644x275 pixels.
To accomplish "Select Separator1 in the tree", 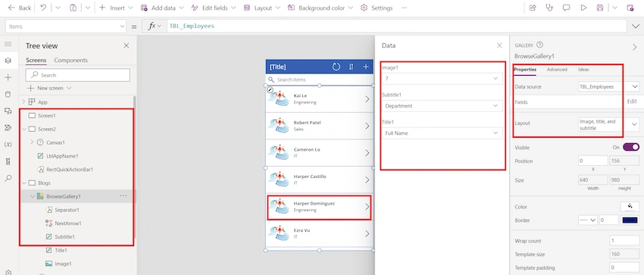I will click(x=67, y=210).
